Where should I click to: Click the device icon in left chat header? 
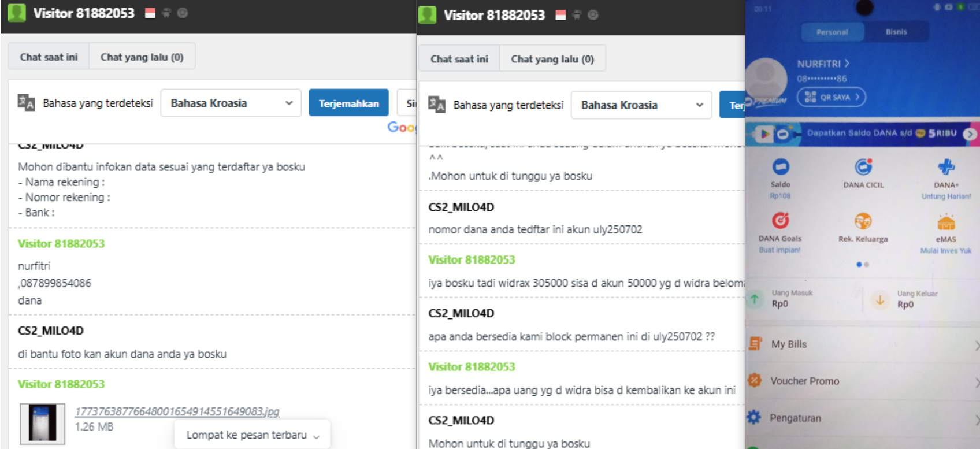pyautogui.click(x=166, y=13)
